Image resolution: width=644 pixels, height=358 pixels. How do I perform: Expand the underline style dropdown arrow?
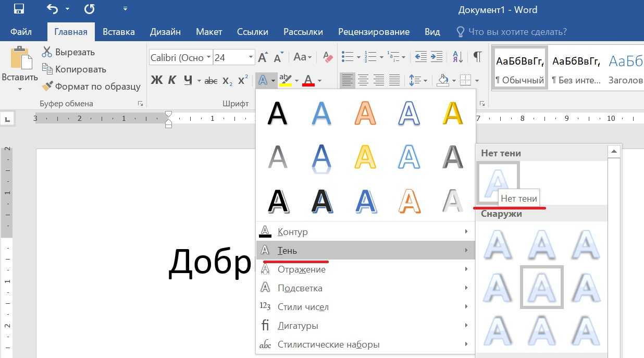coord(199,80)
